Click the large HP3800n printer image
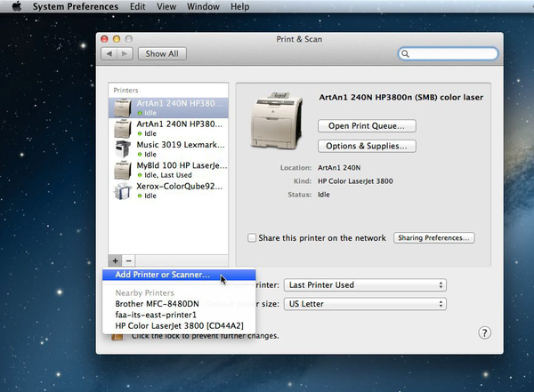This screenshot has height=392, width=534. pyautogui.click(x=276, y=121)
